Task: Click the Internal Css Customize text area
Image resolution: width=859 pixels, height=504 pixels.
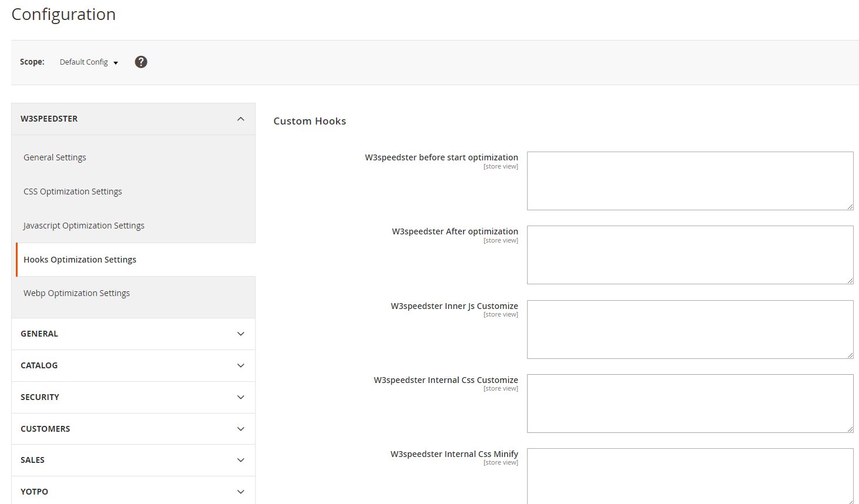Action: (x=690, y=404)
